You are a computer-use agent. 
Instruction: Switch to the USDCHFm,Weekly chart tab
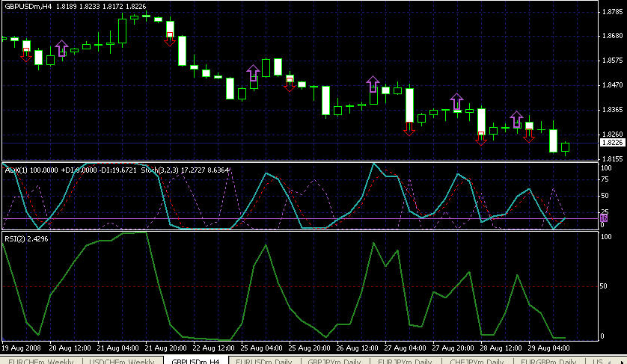122,361
